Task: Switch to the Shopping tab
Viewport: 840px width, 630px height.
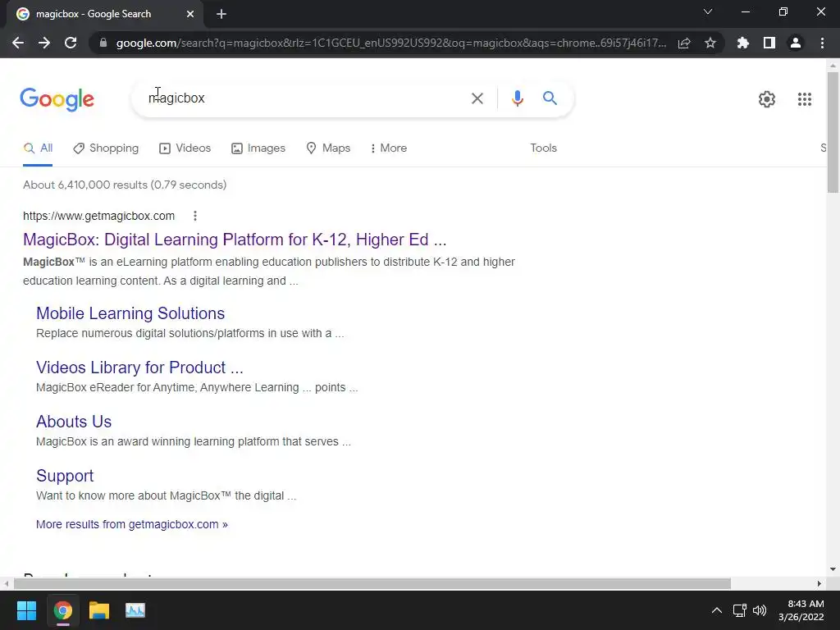Action: (106, 148)
